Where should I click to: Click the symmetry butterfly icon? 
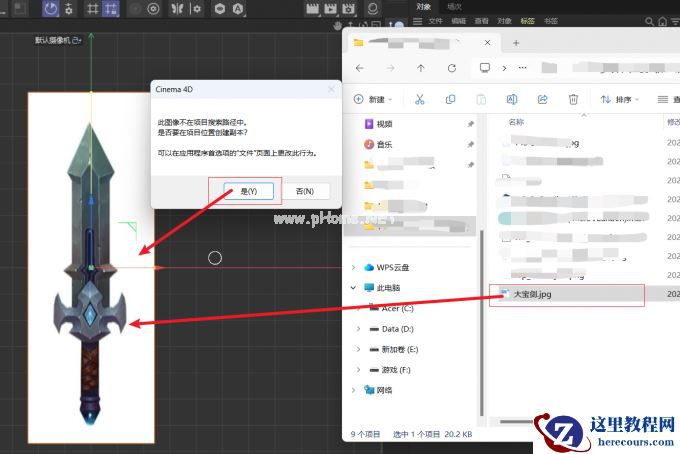(177, 9)
